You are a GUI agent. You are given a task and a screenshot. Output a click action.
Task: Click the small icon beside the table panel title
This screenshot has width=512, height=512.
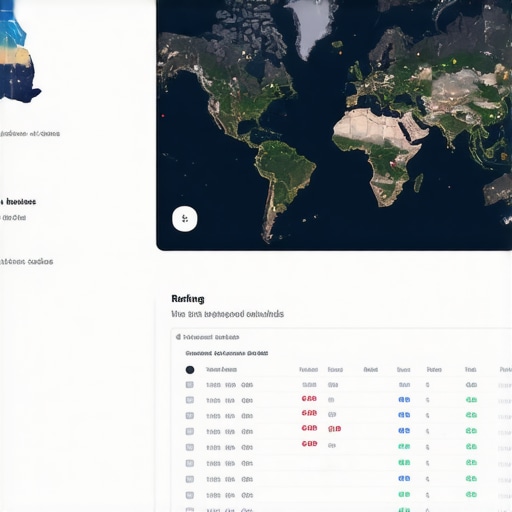click(x=178, y=337)
